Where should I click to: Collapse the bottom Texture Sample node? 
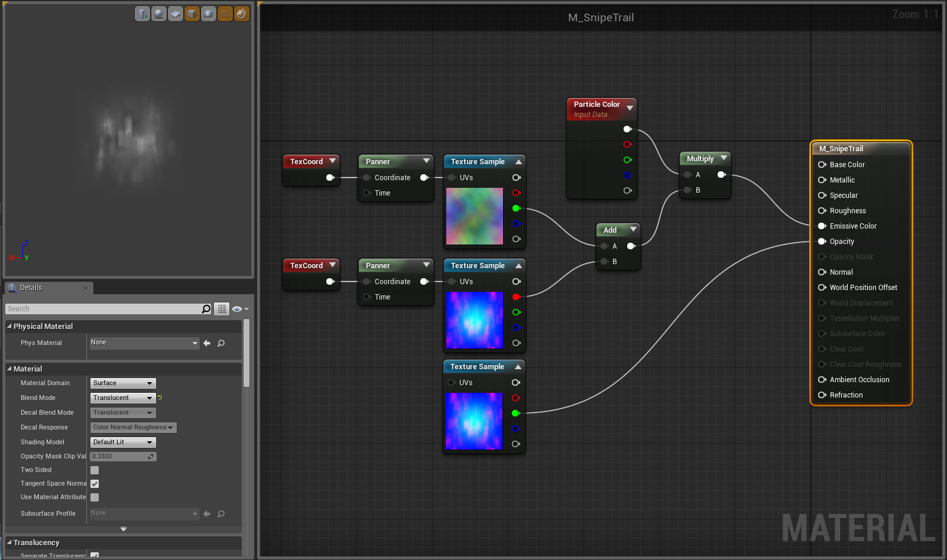[x=518, y=366]
